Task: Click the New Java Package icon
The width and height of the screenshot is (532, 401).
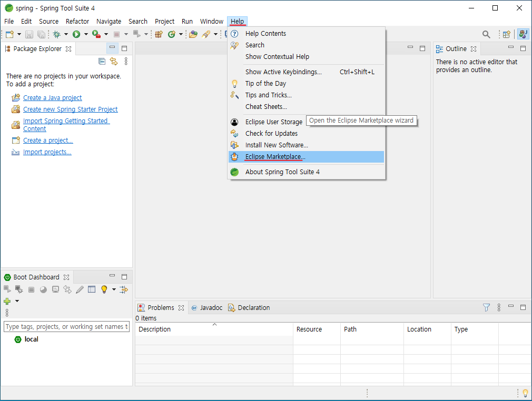Action: coord(159,34)
